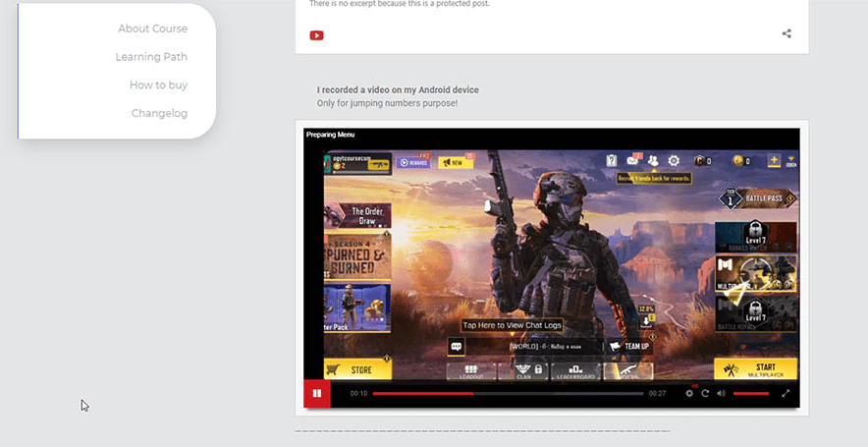Open the How to buy link

coord(158,85)
